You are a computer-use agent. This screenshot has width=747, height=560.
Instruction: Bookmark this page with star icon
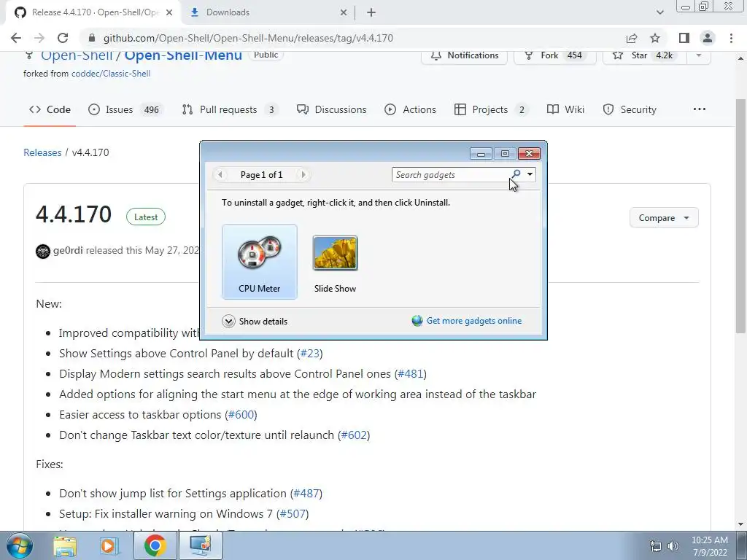click(655, 38)
